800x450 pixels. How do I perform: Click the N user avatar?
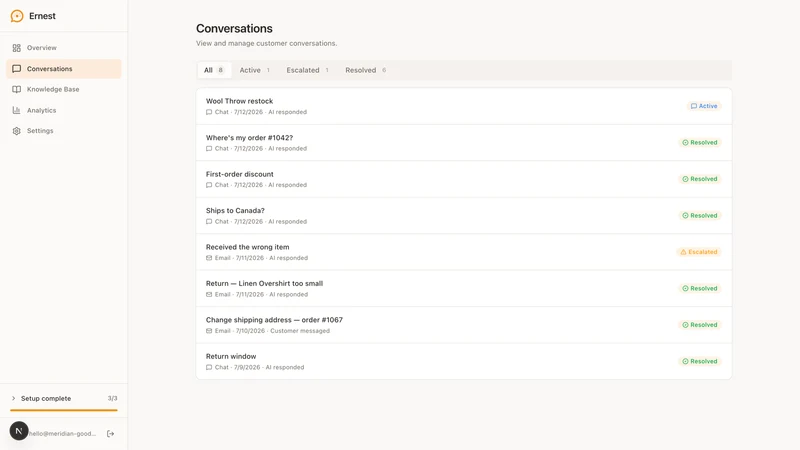click(x=19, y=431)
